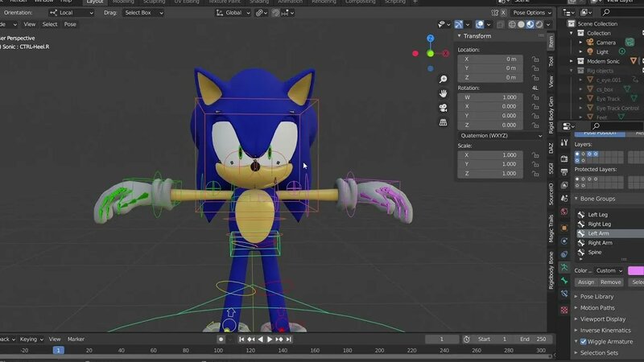Open the Object properties orange square tab

point(564,228)
